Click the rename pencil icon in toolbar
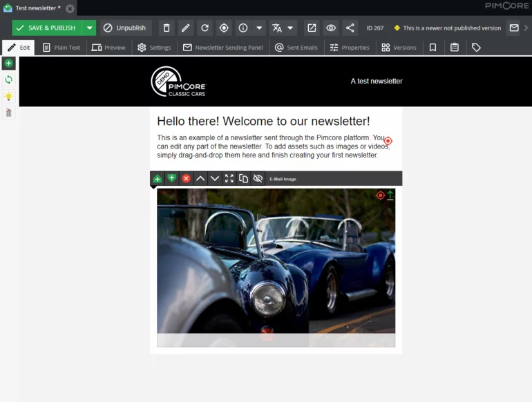 pos(185,28)
